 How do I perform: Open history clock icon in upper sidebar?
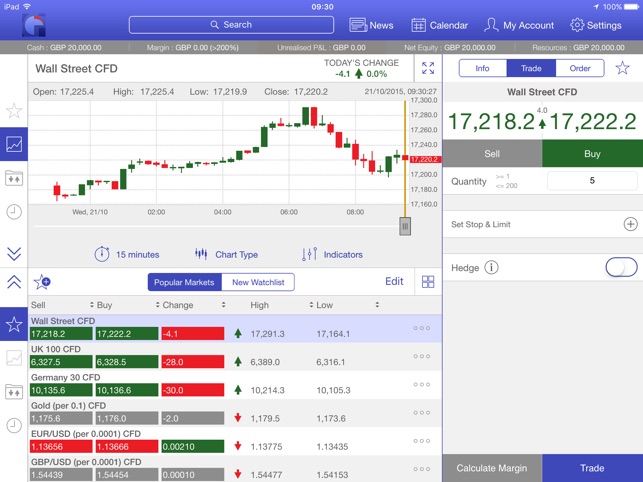tap(14, 212)
